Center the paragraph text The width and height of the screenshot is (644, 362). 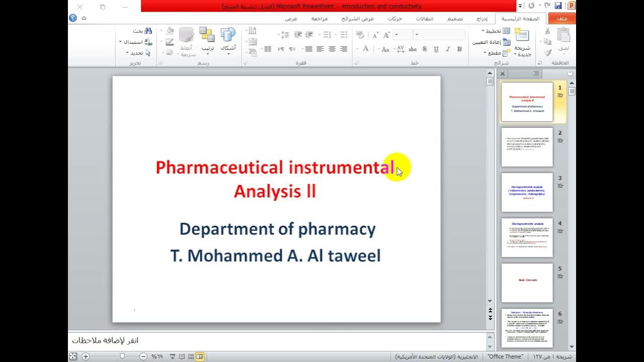click(x=332, y=49)
